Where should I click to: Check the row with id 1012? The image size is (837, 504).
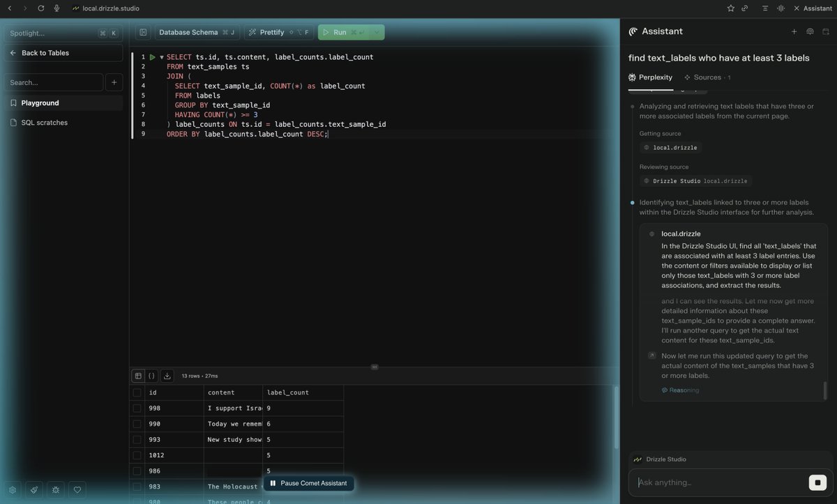click(x=137, y=455)
